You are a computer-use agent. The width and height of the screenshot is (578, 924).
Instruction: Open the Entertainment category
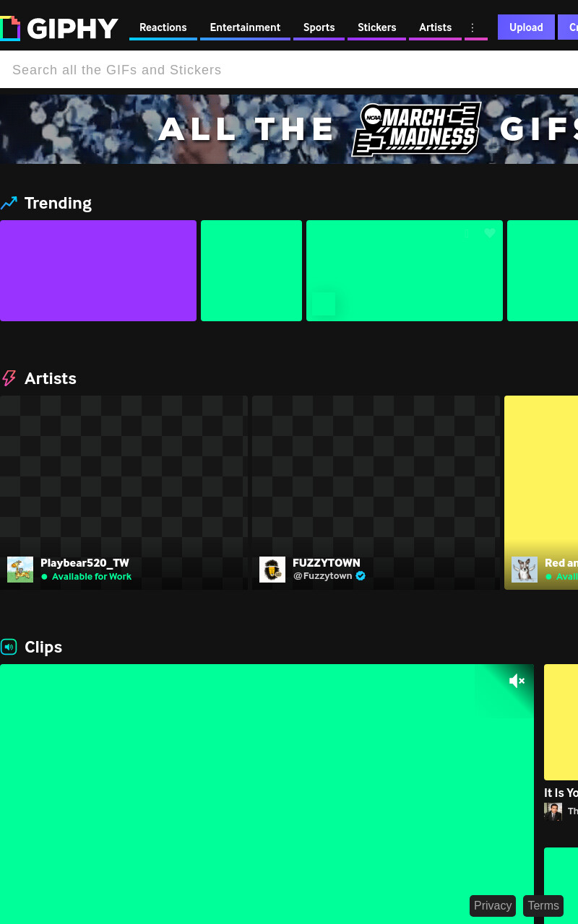point(245,27)
